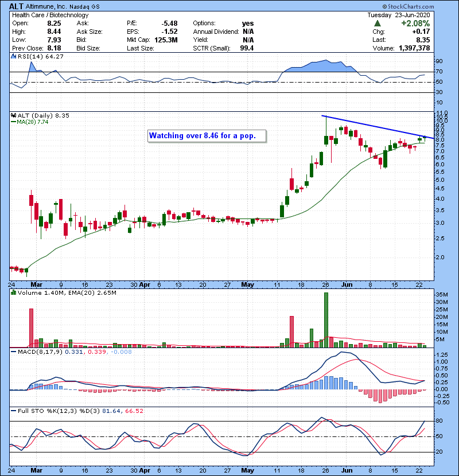Click the tallest green volume bar on May 26
459x476 pixels.
[x=326, y=320]
